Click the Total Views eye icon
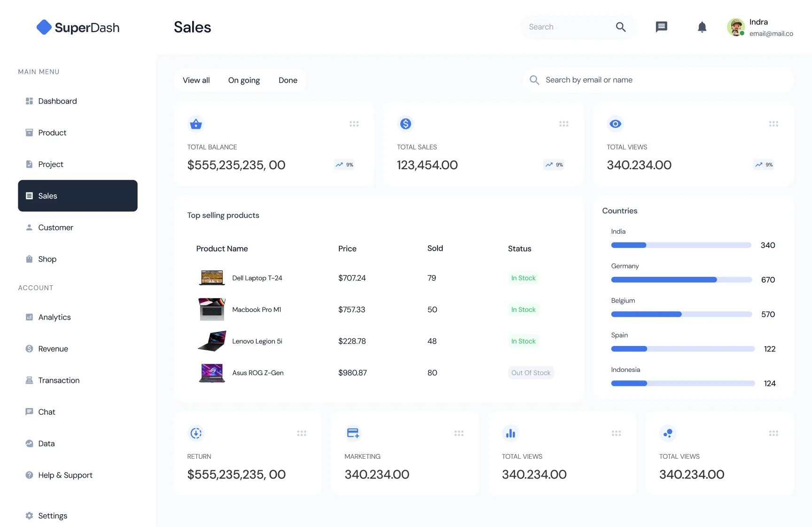Screen dimensions: 812x527 [x=615, y=124]
